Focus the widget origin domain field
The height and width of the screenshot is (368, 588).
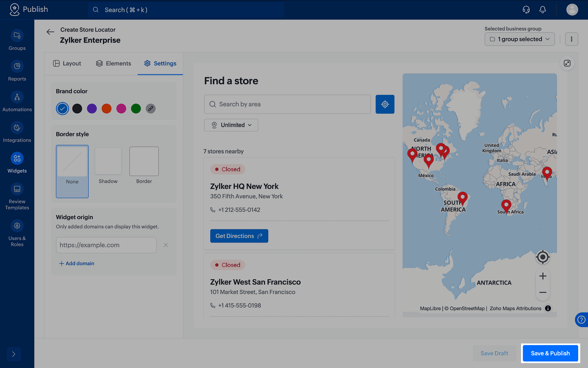pos(106,245)
